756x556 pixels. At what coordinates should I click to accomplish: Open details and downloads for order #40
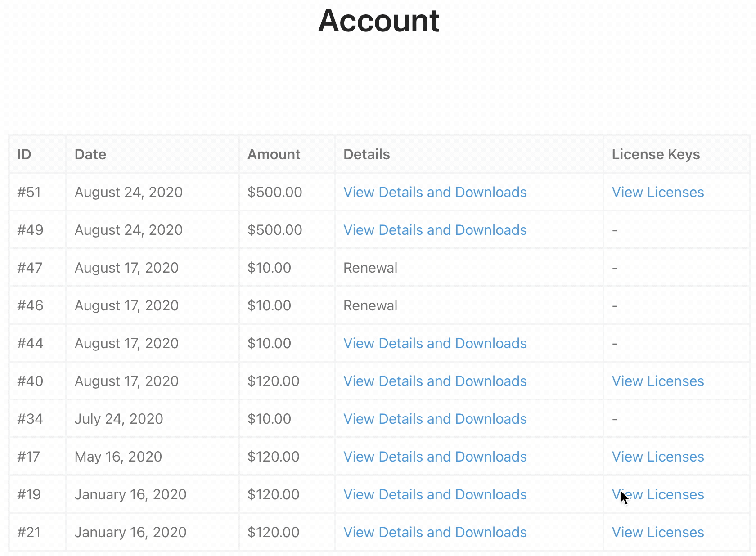[435, 381]
